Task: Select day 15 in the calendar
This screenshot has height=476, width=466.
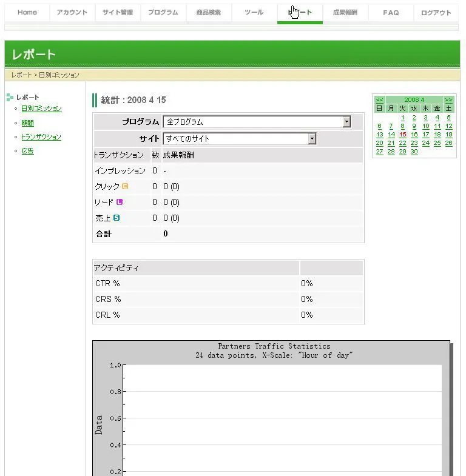Action: click(x=403, y=135)
